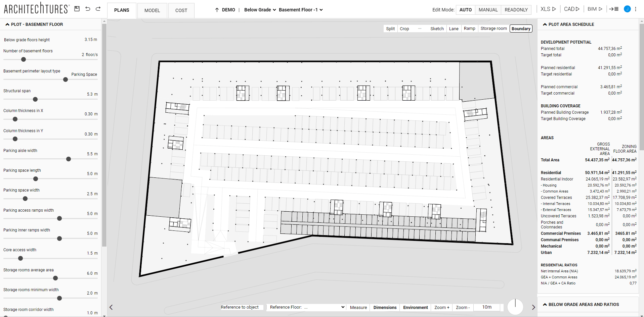Enable the Ramp tool
This screenshot has width=644, height=317.
[x=469, y=29]
